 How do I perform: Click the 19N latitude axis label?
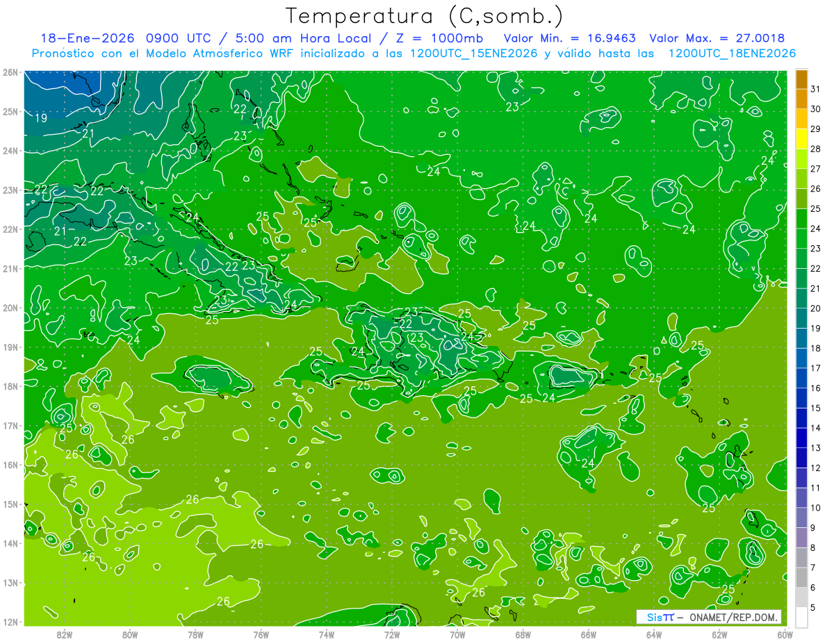coord(10,347)
